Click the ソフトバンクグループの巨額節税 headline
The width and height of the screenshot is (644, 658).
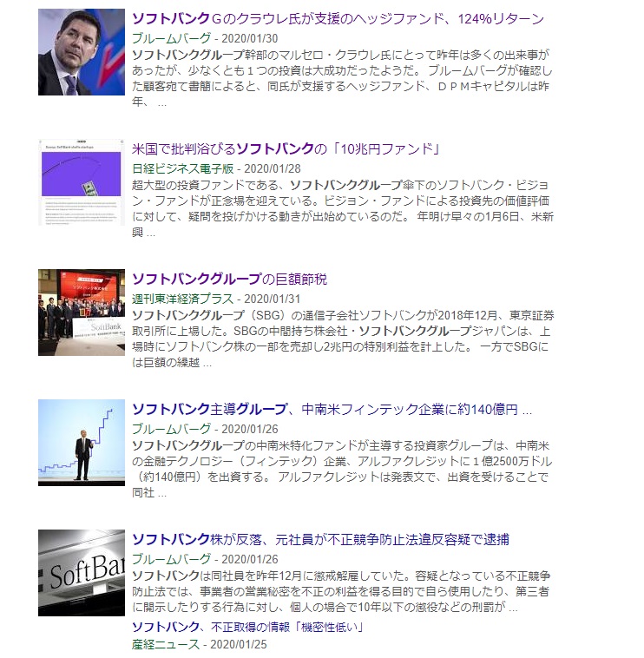229,280
